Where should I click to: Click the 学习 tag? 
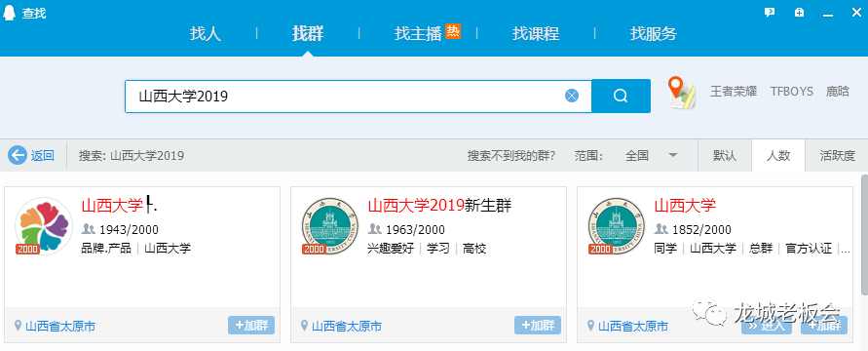(x=437, y=248)
